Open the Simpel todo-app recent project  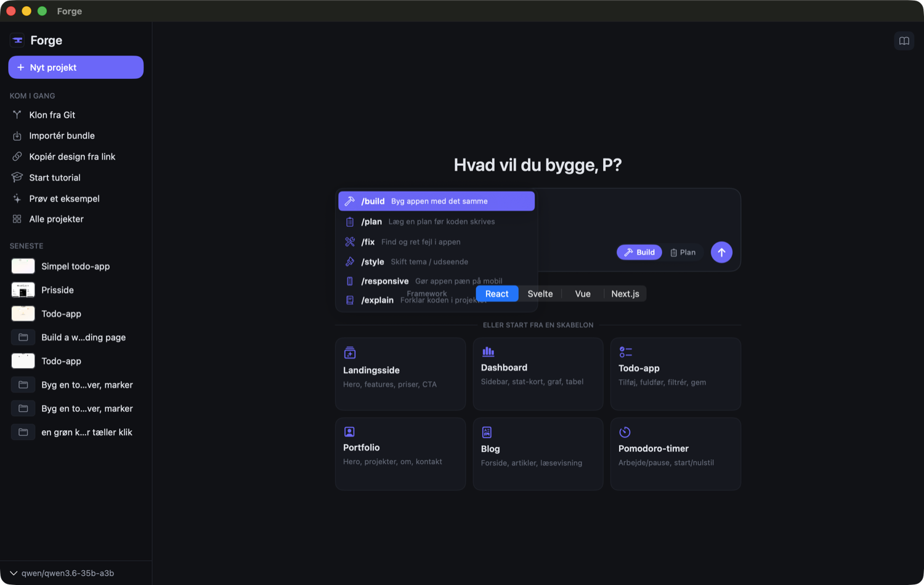coord(76,266)
